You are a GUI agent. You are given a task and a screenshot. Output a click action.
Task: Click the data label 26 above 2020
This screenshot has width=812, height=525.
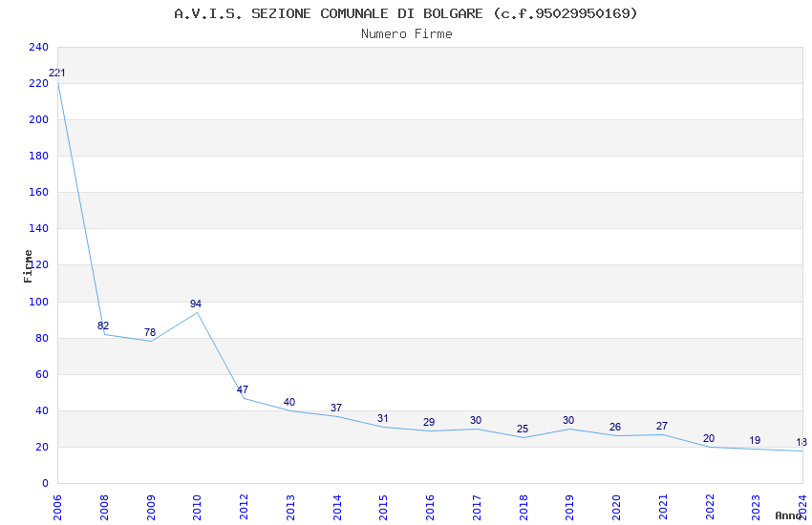[x=615, y=428]
